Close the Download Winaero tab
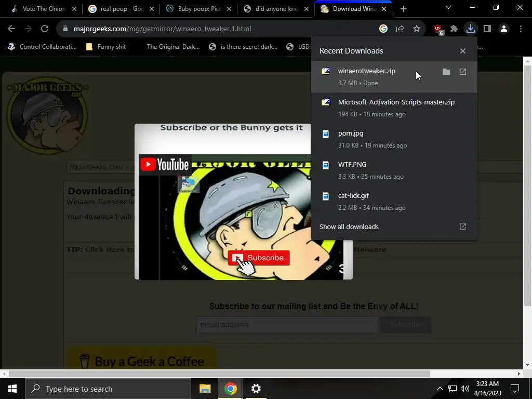Viewport: 532px width, 399px height. (384, 9)
